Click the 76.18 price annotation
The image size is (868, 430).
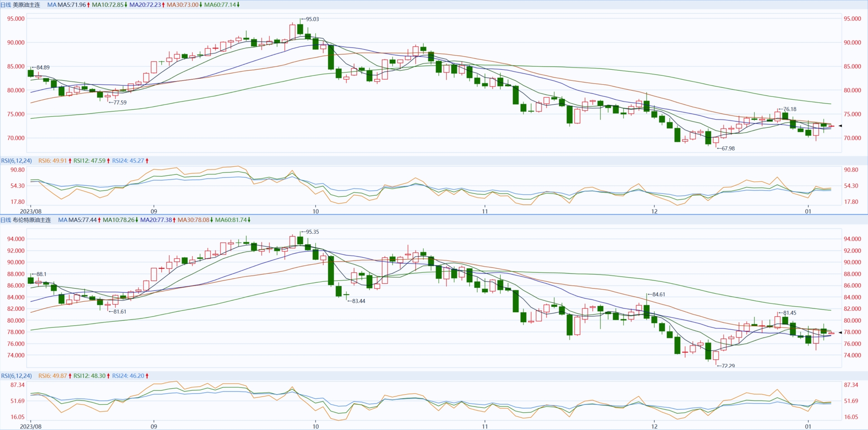[787, 109]
